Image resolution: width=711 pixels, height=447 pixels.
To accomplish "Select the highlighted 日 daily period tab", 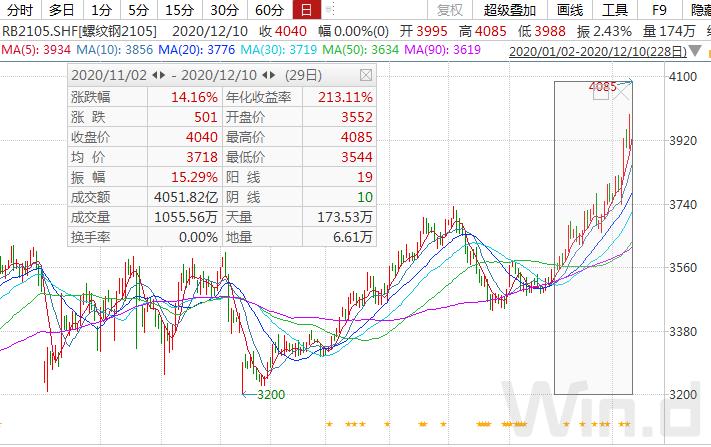I will click(307, 10).
